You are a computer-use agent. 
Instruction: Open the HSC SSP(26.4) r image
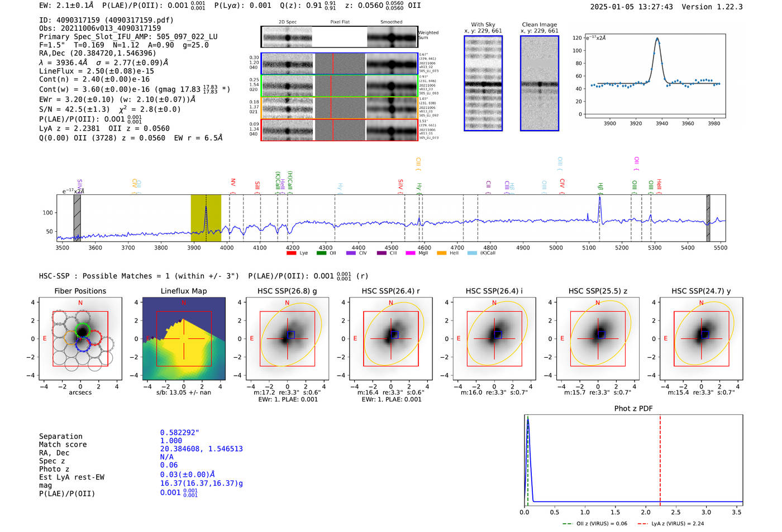point(391,339)
